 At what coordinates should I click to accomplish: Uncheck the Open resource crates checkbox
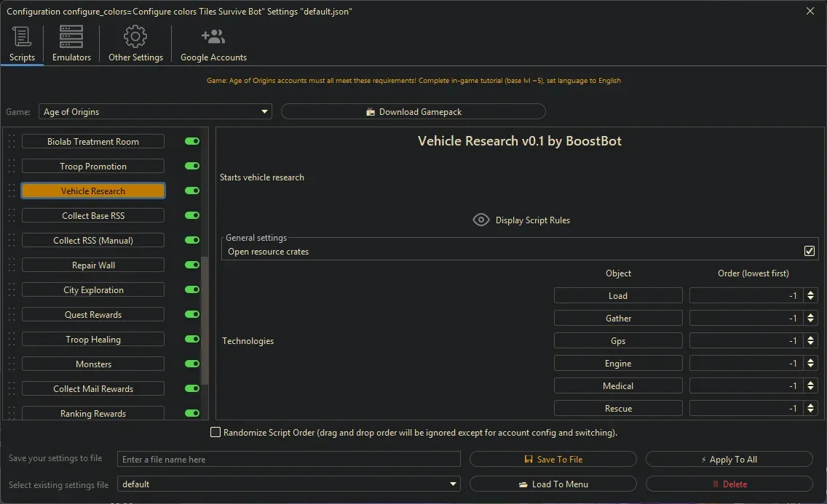[x=810, y=250]
